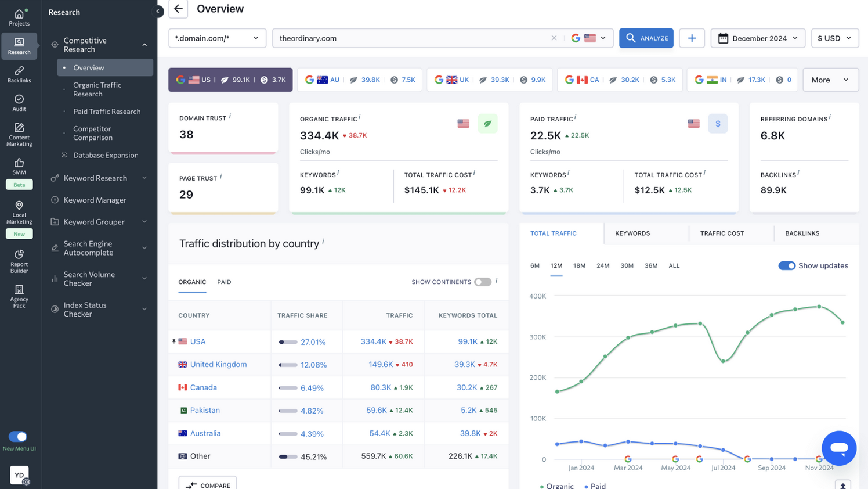The width and height of the screenshot is (868, 489).
Task: Open Organic Traffic Research in sidebar
Action: [97, 89]
